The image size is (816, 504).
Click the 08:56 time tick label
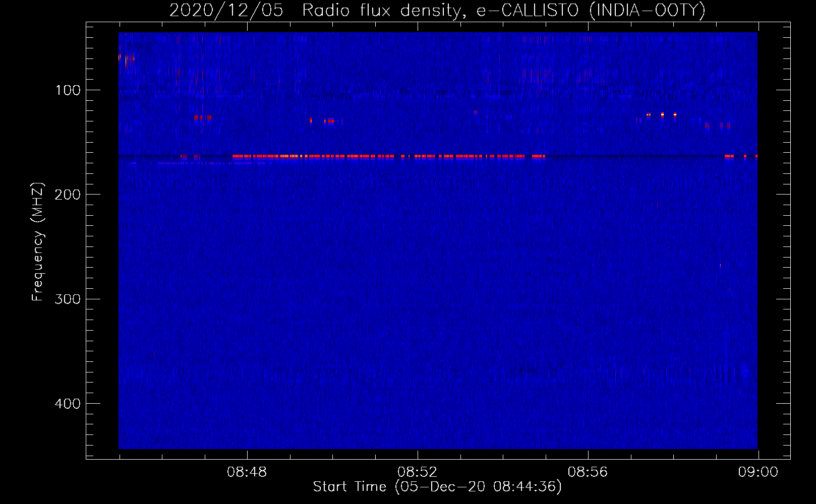coord(588,472)
